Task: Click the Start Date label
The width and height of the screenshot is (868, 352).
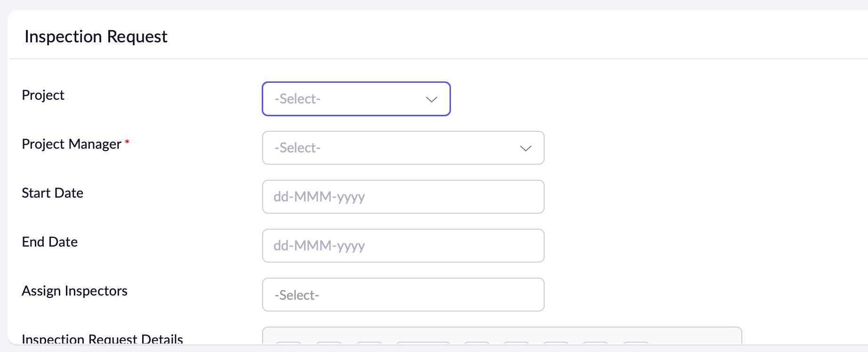Action: [53, 193]
